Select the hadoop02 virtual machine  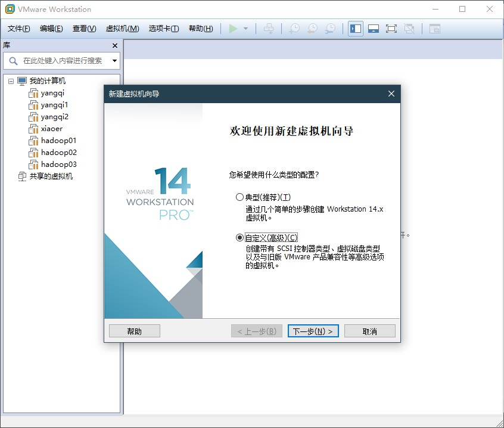(x=59, y=153)
